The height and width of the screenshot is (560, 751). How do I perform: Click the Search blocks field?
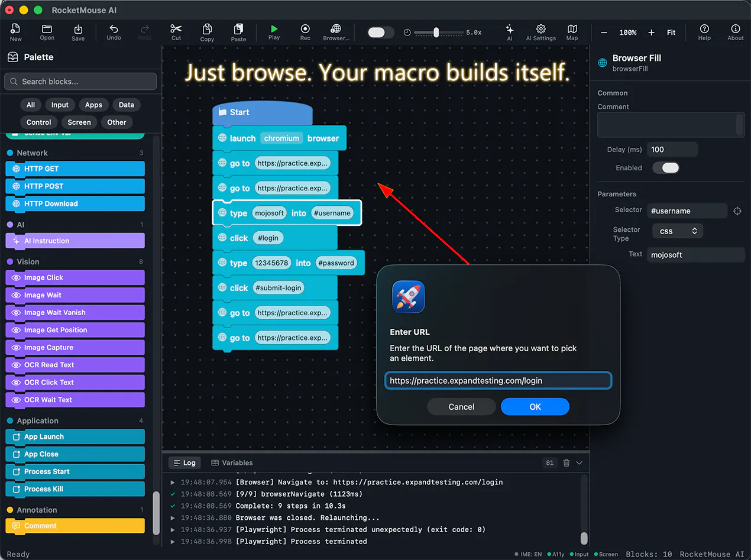80,82
